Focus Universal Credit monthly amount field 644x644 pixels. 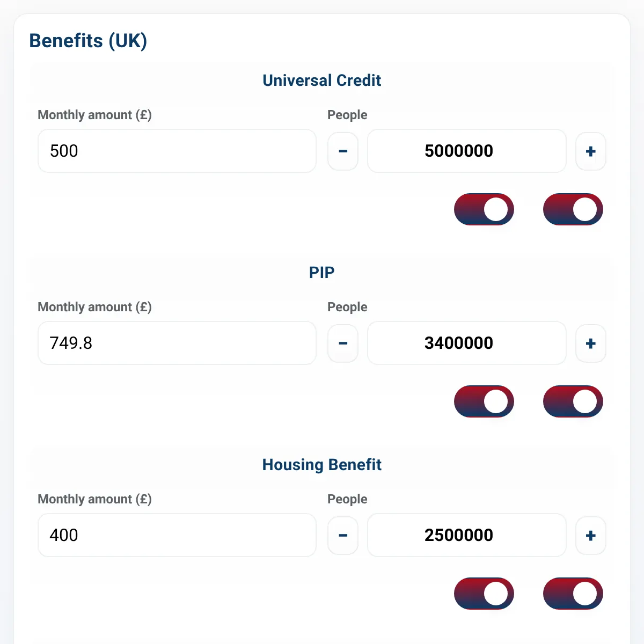[177, 151]
